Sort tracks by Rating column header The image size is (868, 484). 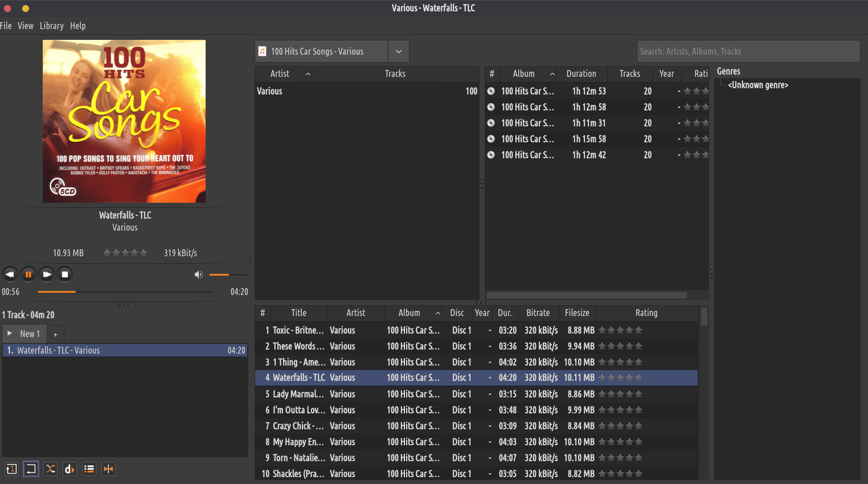646,313
